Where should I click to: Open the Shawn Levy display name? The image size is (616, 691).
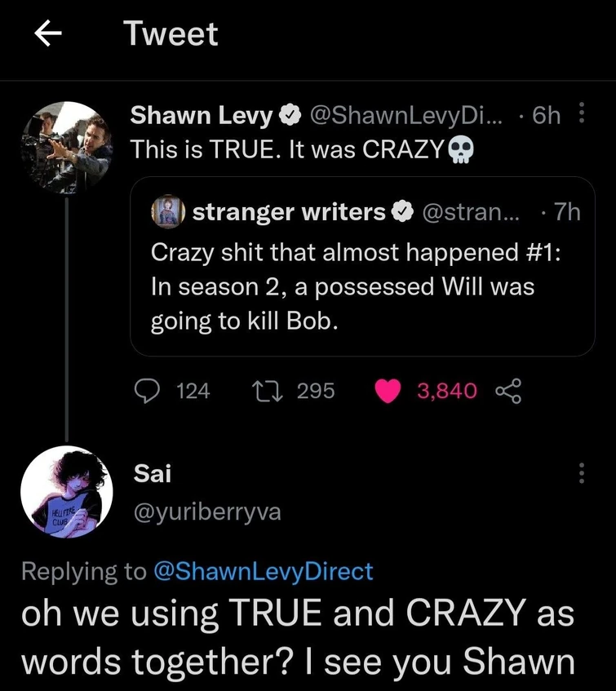point(202,116)
